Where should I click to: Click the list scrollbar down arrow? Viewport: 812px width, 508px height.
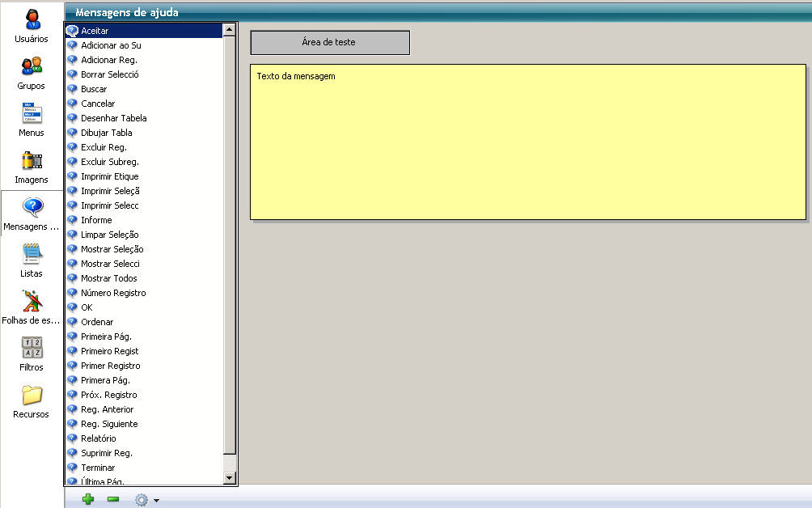pos(230,477)
